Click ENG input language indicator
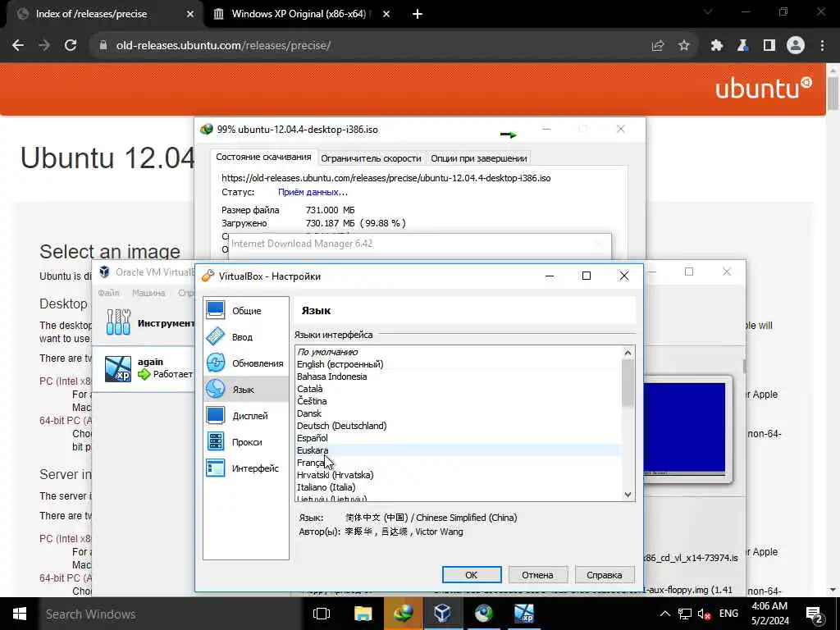Viewport: 840px width, 630px height. tap(728, 614)
